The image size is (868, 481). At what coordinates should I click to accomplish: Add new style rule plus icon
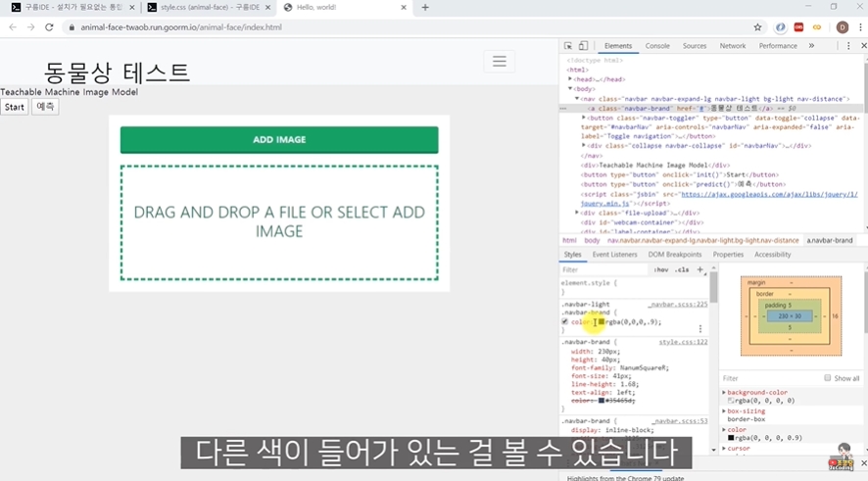[x=699, y=269]
